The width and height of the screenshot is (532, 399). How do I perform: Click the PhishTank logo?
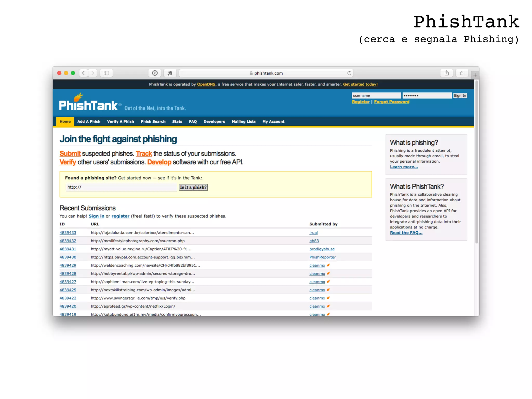90,102
